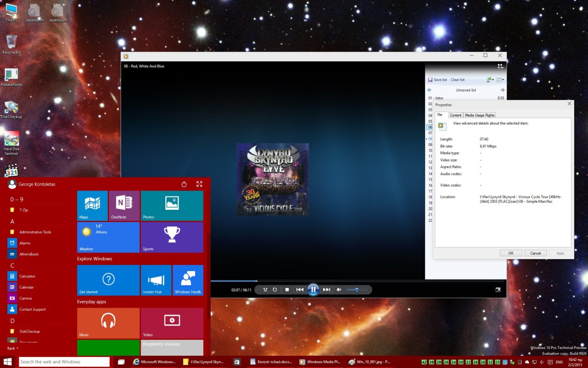Open the Action Center notifications icon
Screen dimensions: 588x368
pos(550,362)
